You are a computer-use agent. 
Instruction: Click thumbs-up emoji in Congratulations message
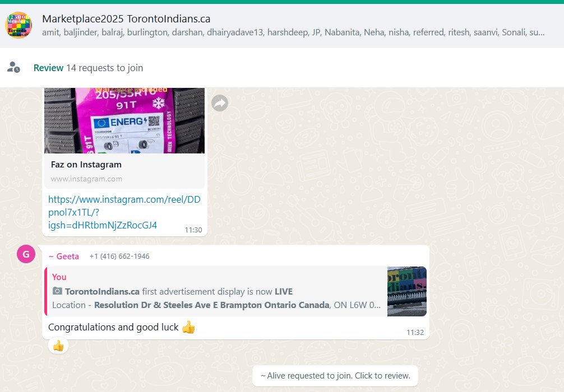(x=188, y=327)
